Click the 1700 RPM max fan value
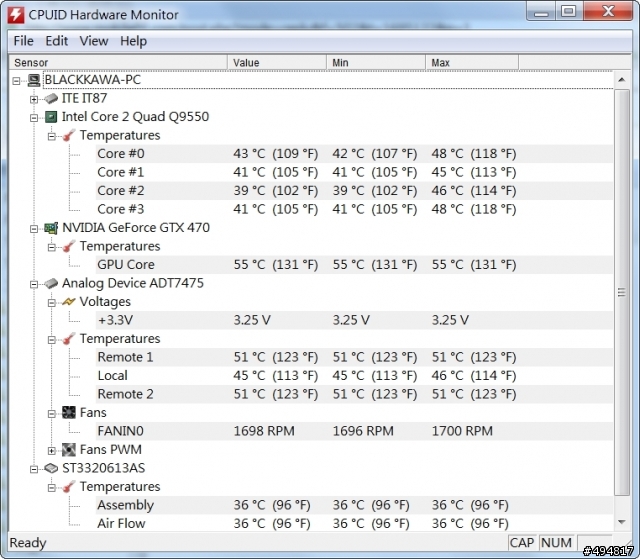 pyautogui.click(x=462, y=431)
